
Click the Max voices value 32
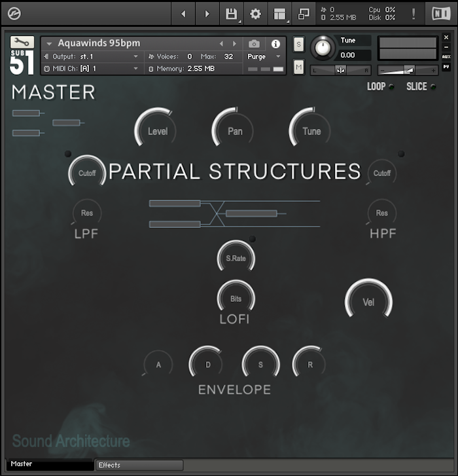coord(228,56)
